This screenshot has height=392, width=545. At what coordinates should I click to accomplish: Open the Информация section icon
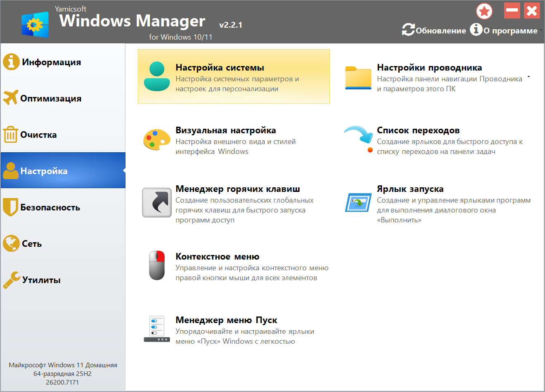(11, 62)
